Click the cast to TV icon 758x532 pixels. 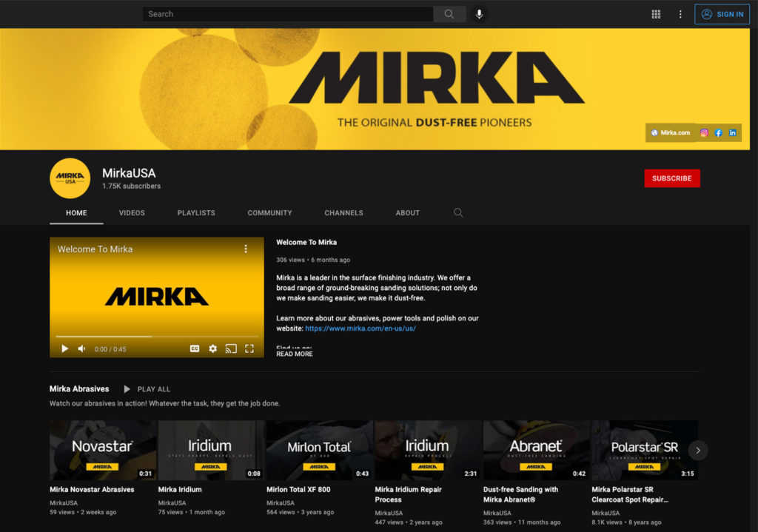(x=231, y=349)
